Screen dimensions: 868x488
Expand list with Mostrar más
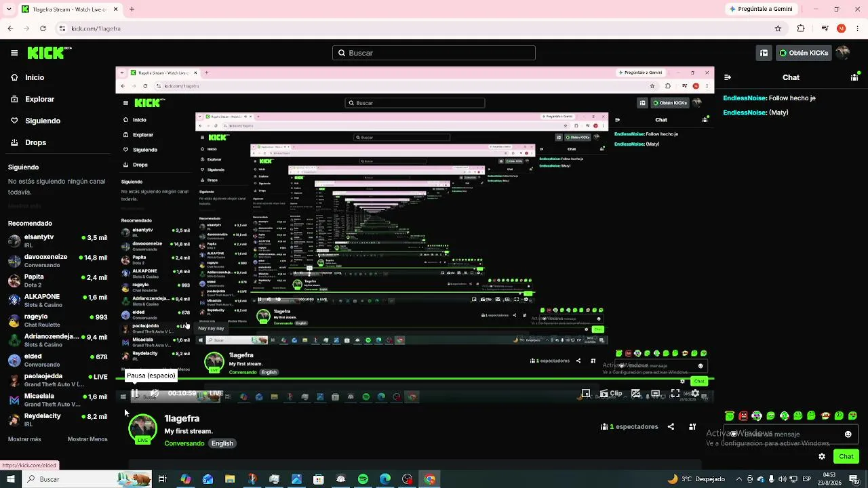pos(24,439)
